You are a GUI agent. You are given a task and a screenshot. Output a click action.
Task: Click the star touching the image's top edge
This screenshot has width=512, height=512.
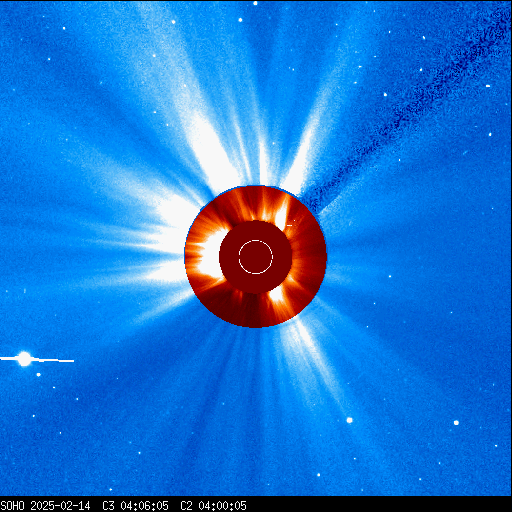(x=255, y=3)
